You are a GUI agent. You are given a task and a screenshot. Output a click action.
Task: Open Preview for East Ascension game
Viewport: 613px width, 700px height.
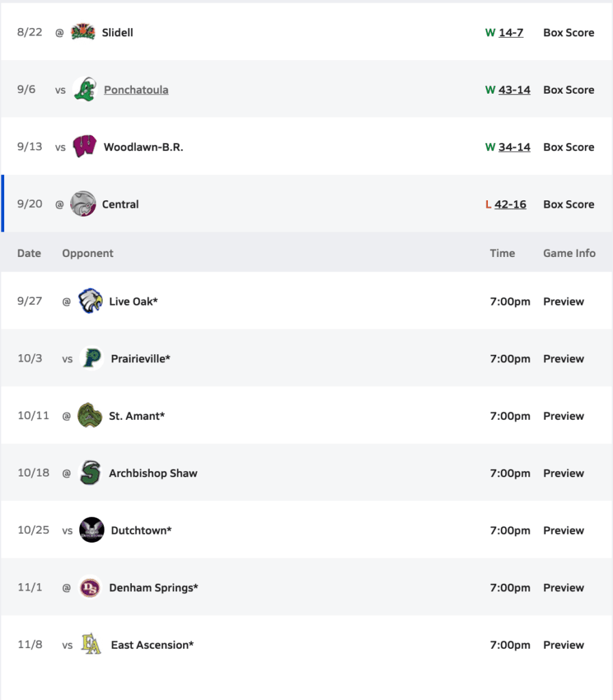pyautogui.click(x=564, y=645)
